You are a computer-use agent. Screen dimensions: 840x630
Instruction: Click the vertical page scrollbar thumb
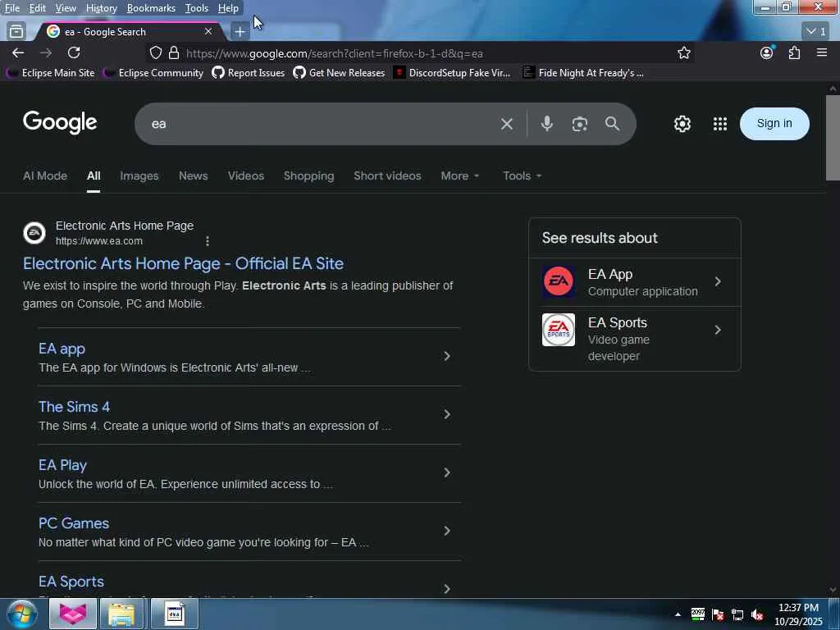833,138
